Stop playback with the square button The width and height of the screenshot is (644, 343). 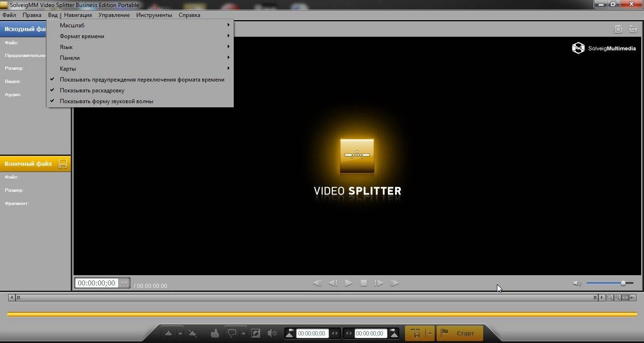[363, 283]
